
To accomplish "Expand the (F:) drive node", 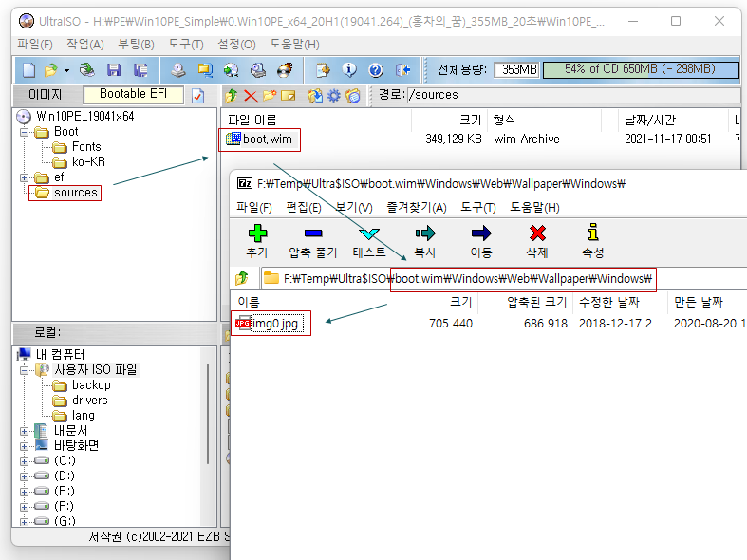I will point(24,507).
